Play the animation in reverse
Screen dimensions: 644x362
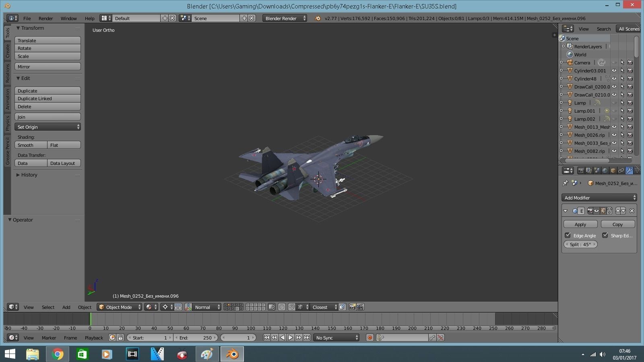tap(283, 337)
